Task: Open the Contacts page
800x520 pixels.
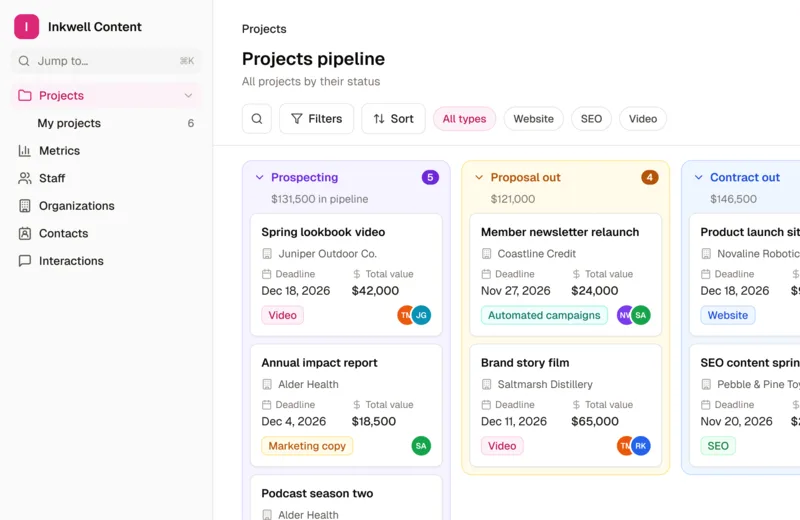Action: pos(106,233)
